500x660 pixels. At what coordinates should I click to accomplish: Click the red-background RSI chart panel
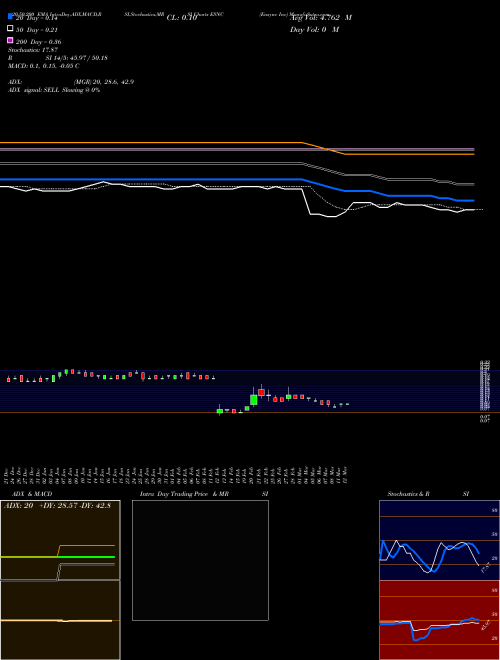point(439,620)
